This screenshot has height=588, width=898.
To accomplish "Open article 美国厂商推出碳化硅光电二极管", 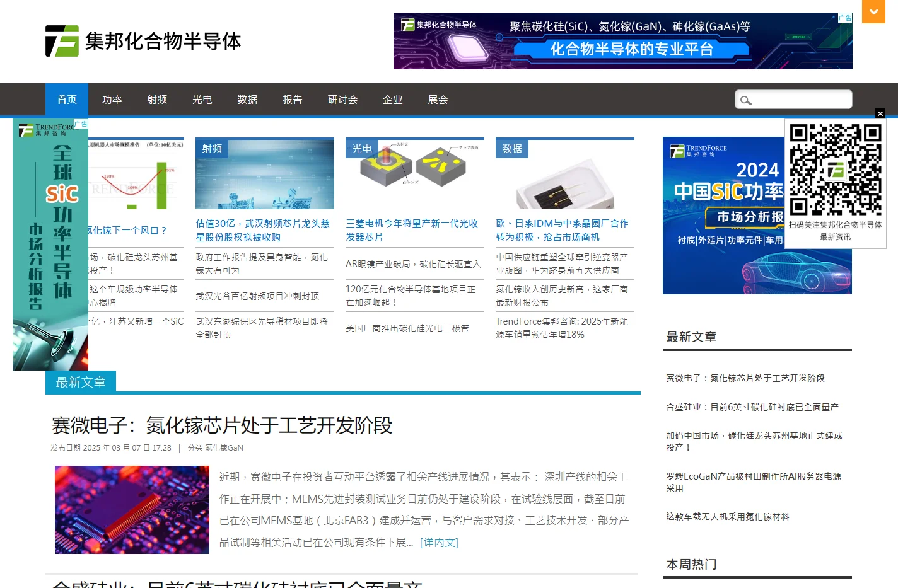I will point(407,328).
